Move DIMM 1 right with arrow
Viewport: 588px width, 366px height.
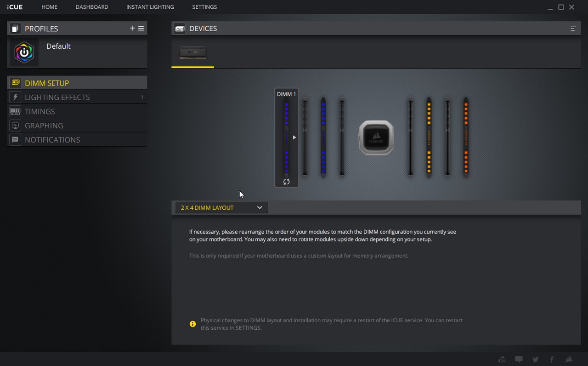[x=294, y=137]
